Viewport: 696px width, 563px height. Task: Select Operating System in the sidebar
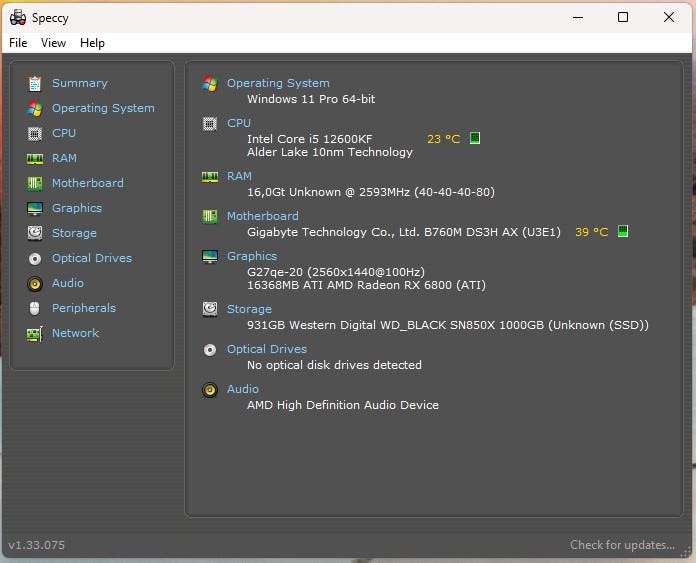coord(103,108)
